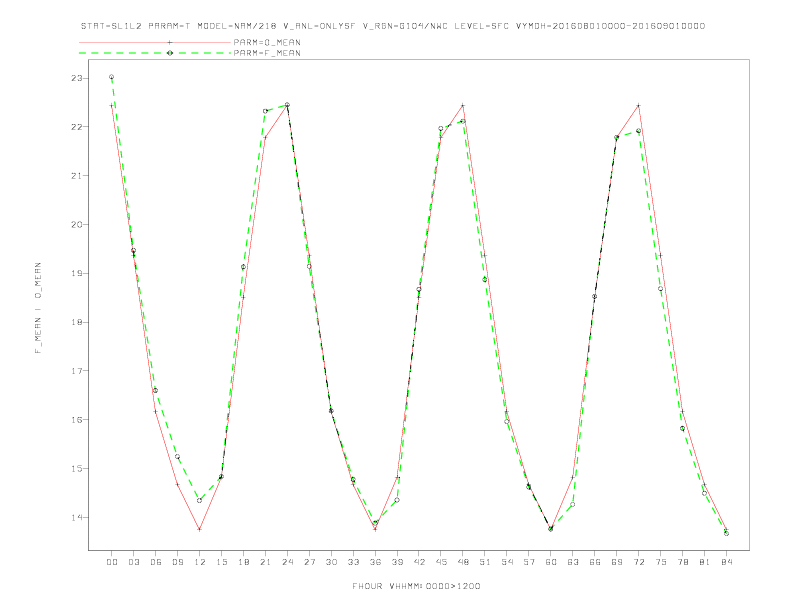Click the O_MEAN plus point at hour 21
Image resolution: width=792 pixels, height=612 pixels.
click(x=265, y=137)
